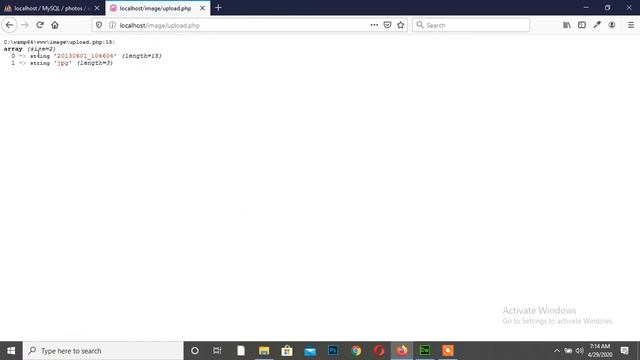Open the Action Center notifications
Screen dimensions: 640x360
[624, 351]
